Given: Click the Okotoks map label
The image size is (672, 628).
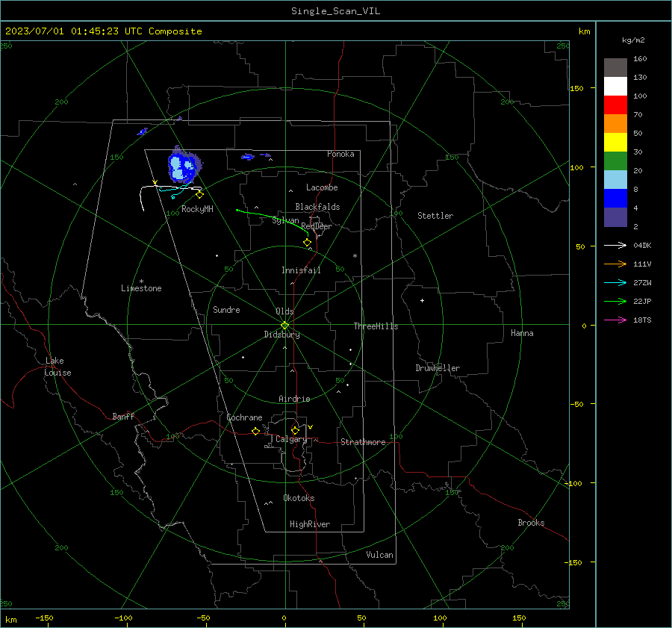Looking at the screenshot, I should click(299, 498).
